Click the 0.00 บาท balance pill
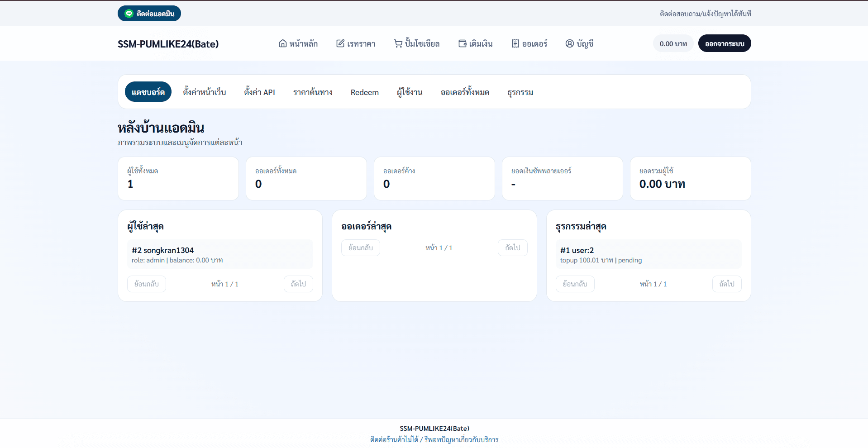 [673, 43]
